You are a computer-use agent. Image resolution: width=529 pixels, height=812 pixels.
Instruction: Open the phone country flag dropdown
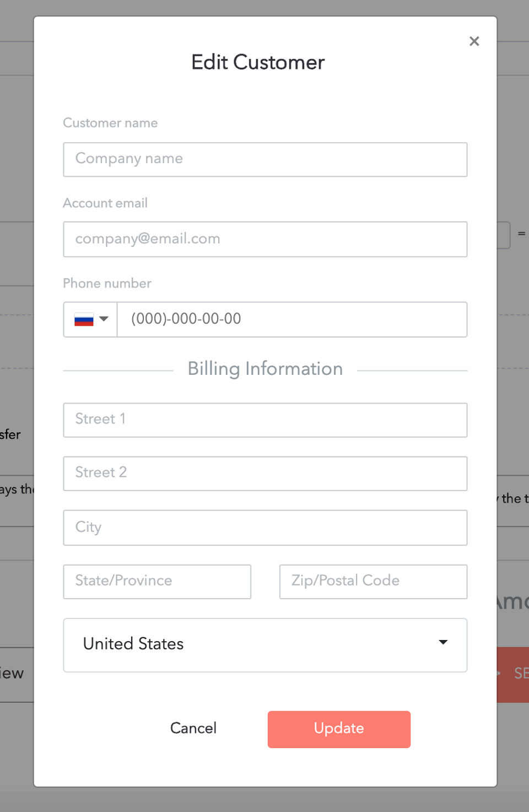[x=90, y=319]
